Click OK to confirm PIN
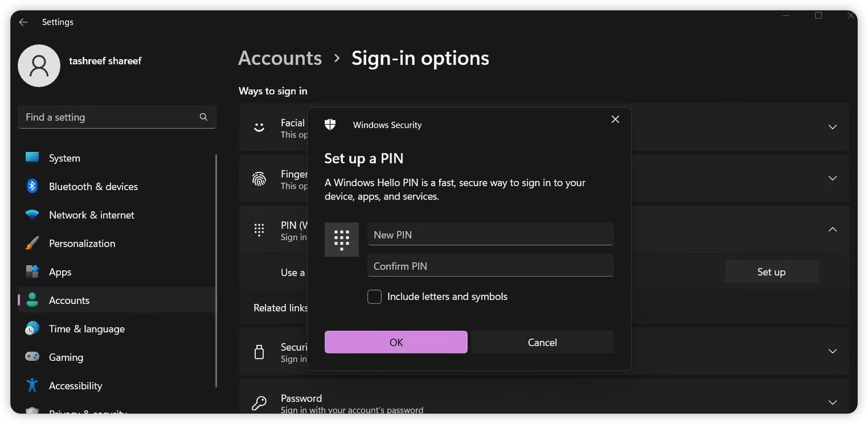 tap(396, 342)
